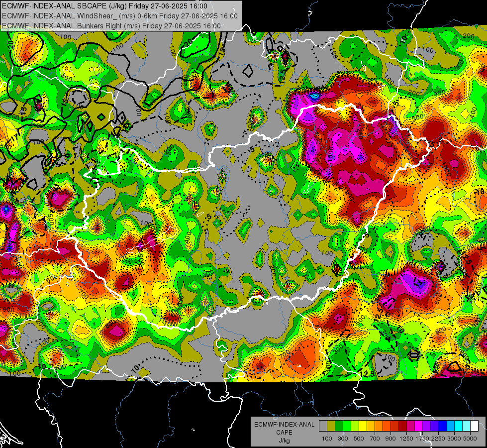Pick the dark maroon-red legend swatch
Image resolution: width=487 pixels, height=448 pixels.
[402, 426]
